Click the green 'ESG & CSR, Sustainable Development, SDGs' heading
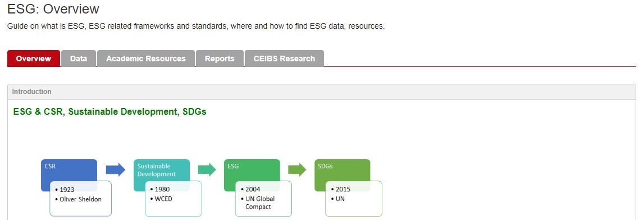Image resolution: width=644 pixels, height=220 pixels. coord(109,112)
